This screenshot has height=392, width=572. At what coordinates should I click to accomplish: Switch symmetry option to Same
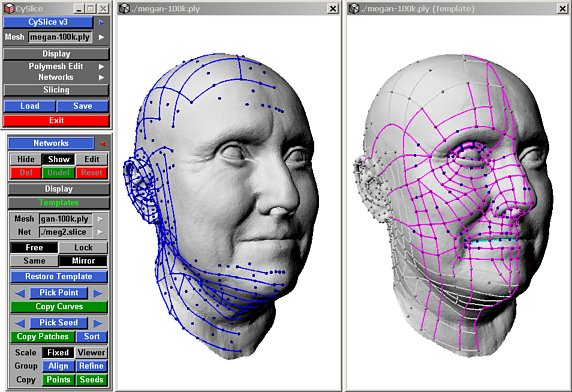[x=34, y=261]
